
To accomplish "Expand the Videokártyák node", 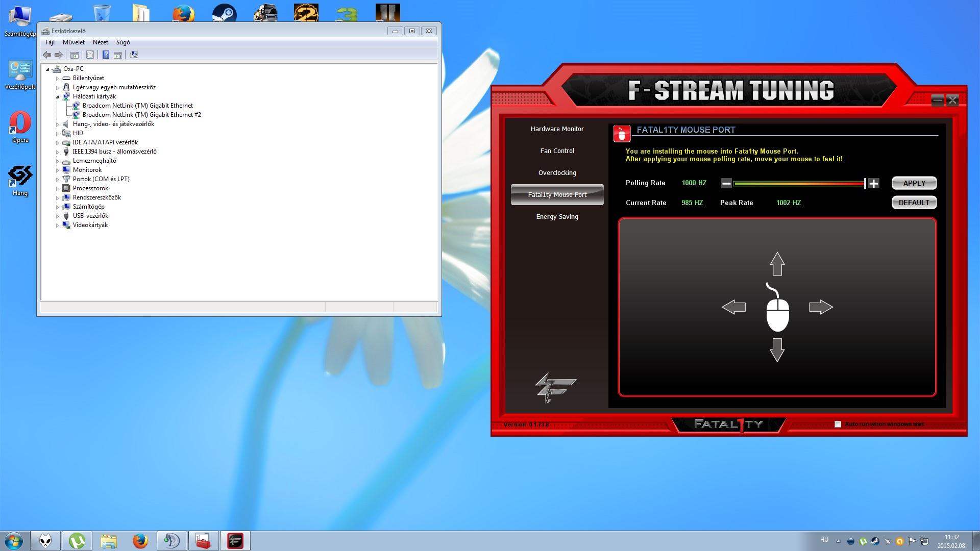I will coord(57,226).
